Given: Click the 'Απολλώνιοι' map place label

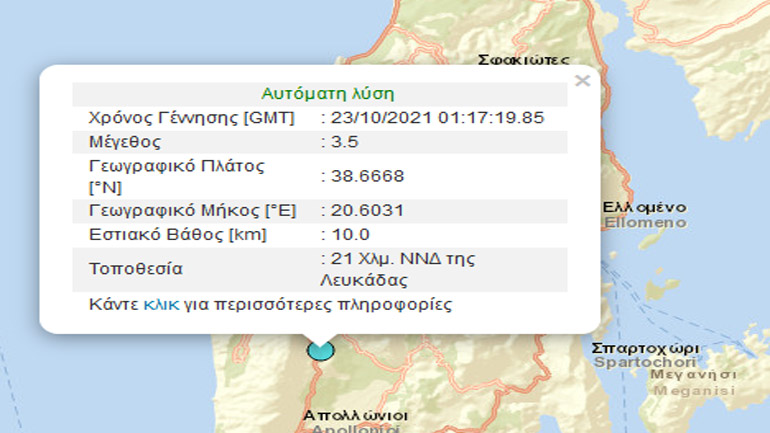Looking at the screenshot, I should [355, 416].
